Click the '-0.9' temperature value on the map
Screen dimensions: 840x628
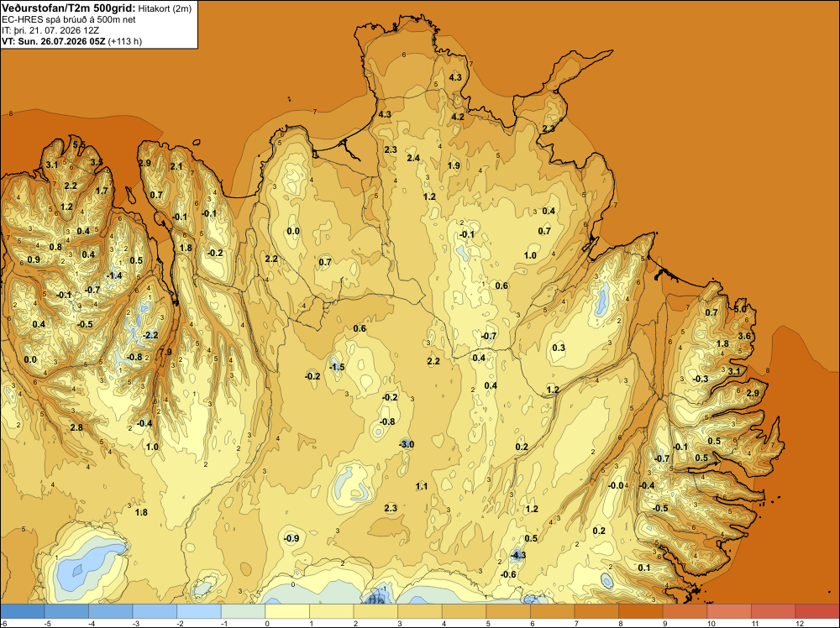(291, 538)
